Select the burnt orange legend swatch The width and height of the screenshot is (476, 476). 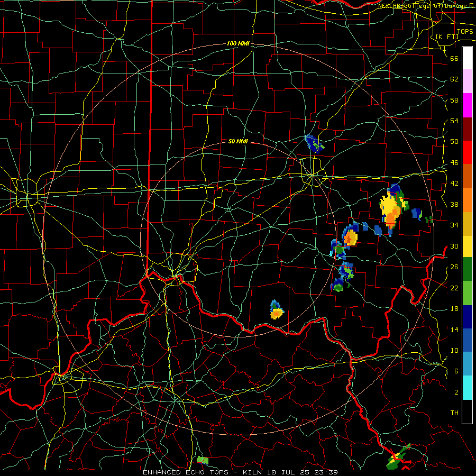467,176
